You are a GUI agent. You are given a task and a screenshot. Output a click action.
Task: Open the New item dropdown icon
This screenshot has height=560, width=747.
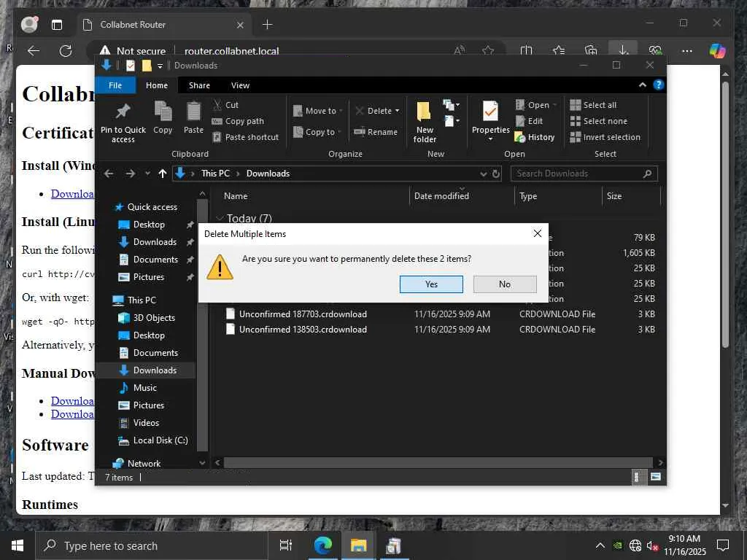pos(451,105)
